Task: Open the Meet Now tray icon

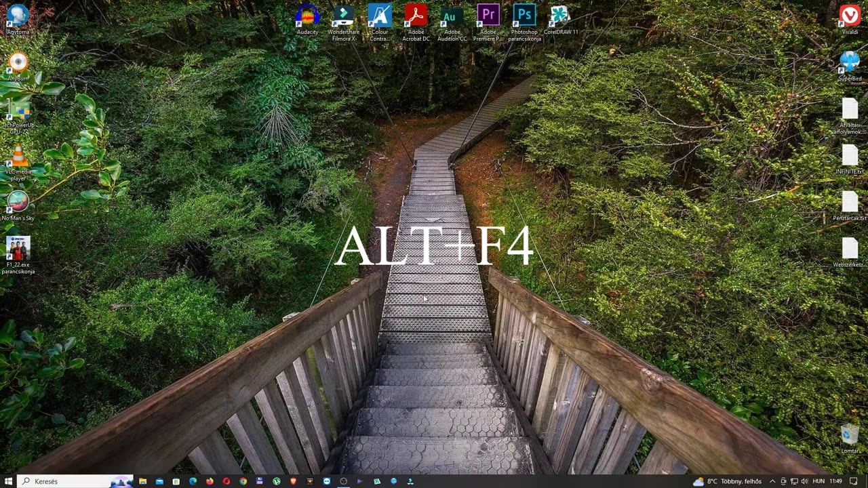Action: 783,481
